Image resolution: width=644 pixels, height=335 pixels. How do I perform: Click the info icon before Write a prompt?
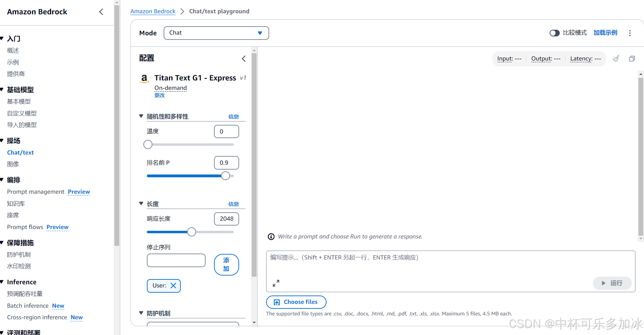coord(271,237)
